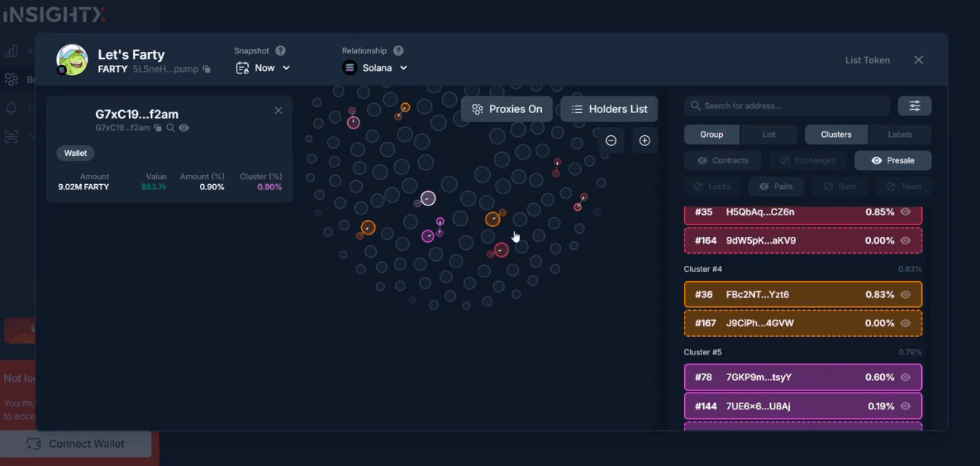Click the Cluster #5 header label

(703, 352)
